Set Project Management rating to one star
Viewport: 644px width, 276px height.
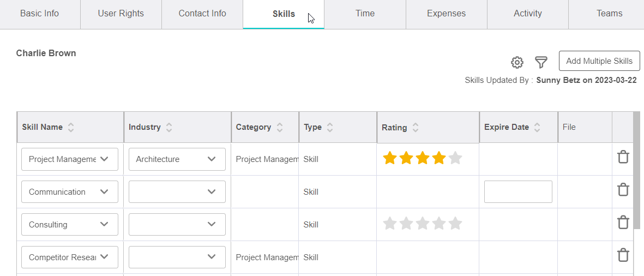(x=389, y=158)
